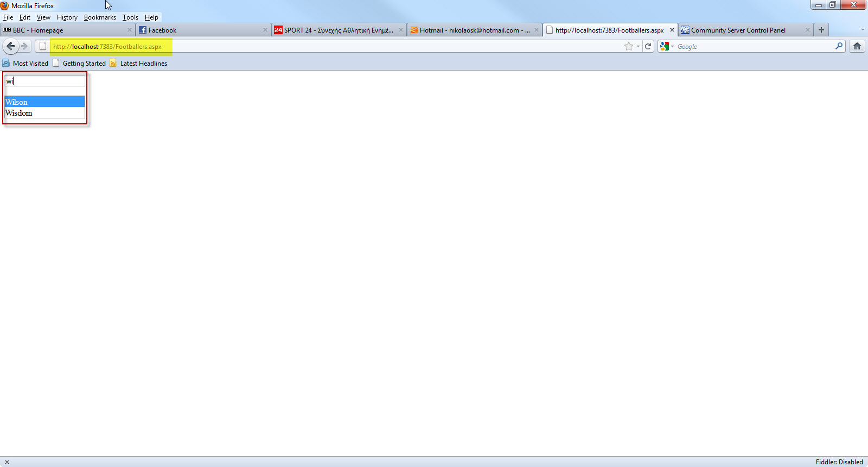Click the Back navigation arrow

point(10,46)
